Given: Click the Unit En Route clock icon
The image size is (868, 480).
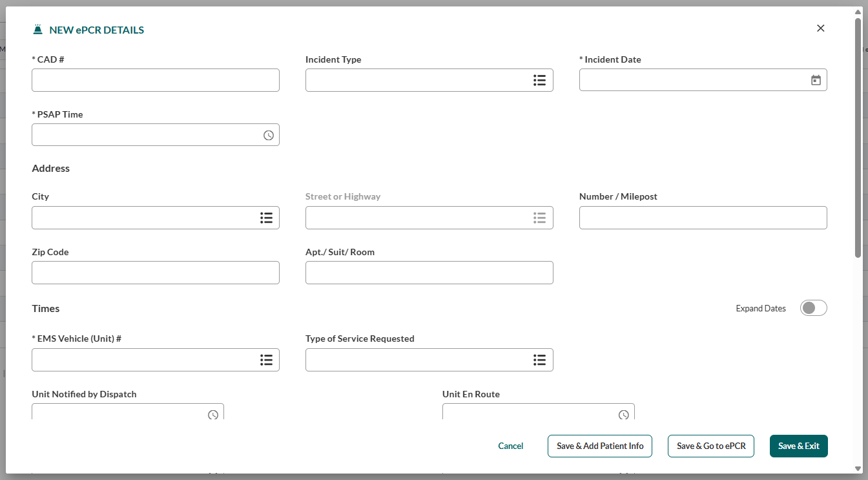Looking at the screenshot, I should coord(624,414).
